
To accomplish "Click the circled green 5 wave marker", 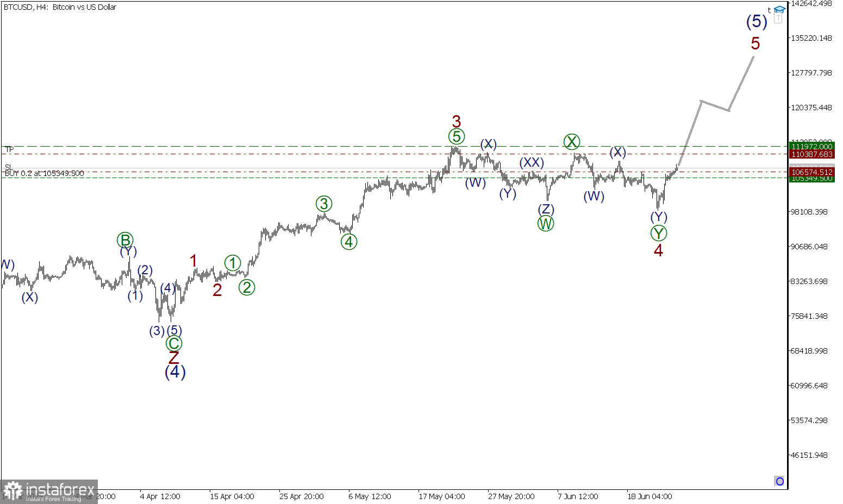I will coord(457,136).
